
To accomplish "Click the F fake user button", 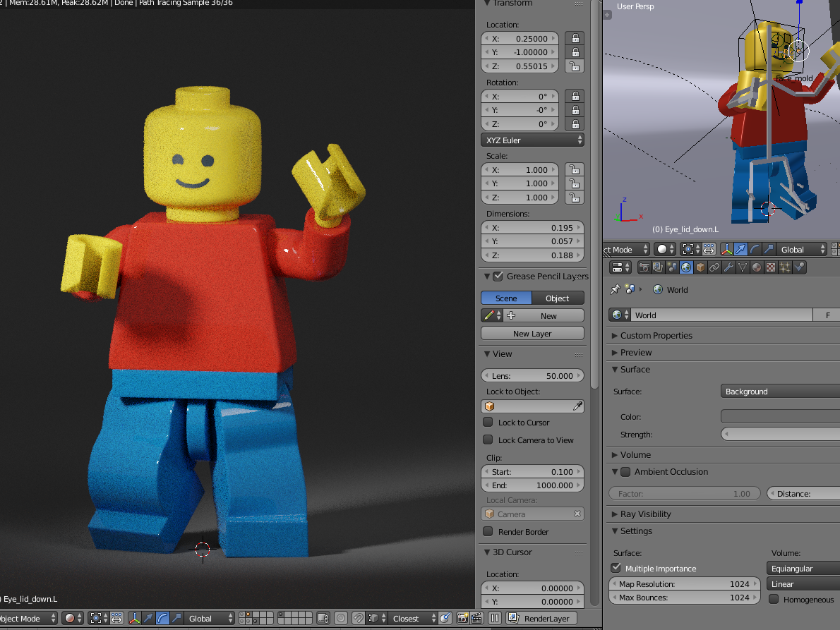I will point(827,315).
